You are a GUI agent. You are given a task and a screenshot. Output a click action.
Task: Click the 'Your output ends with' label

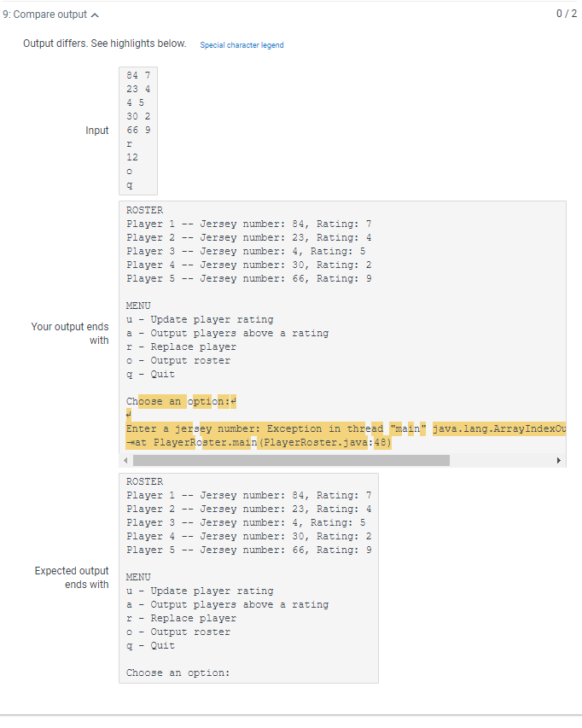tap(70, 334)
